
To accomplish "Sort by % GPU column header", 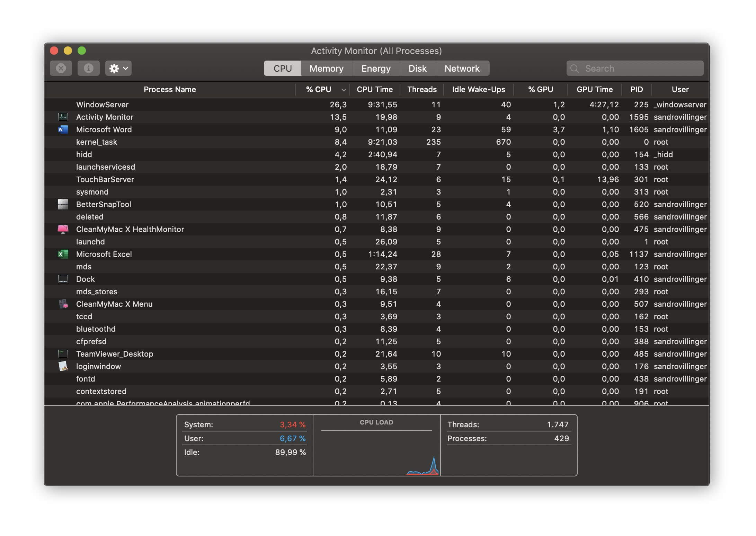I will pos(541,90).
